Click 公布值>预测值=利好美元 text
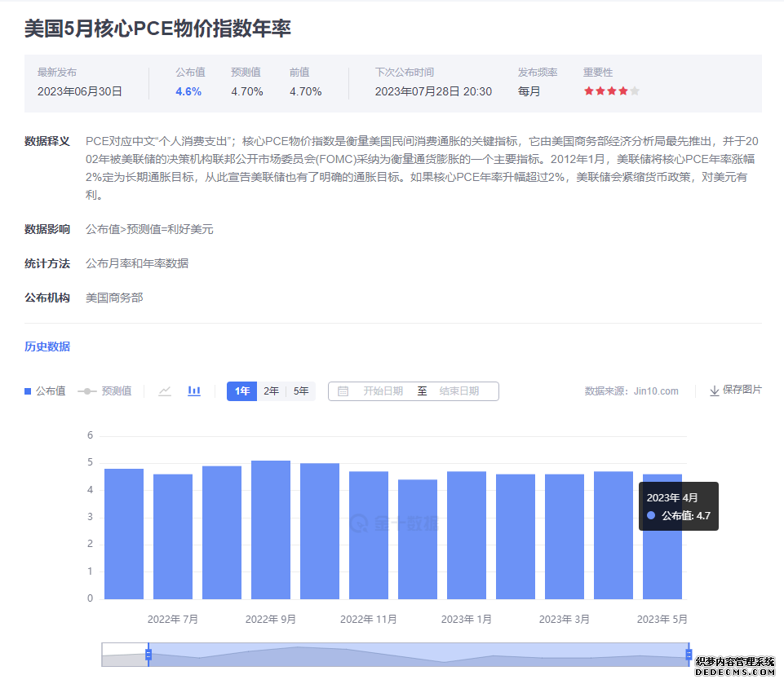The width and height of the screenshot is (784, 684). coord(149,229)
